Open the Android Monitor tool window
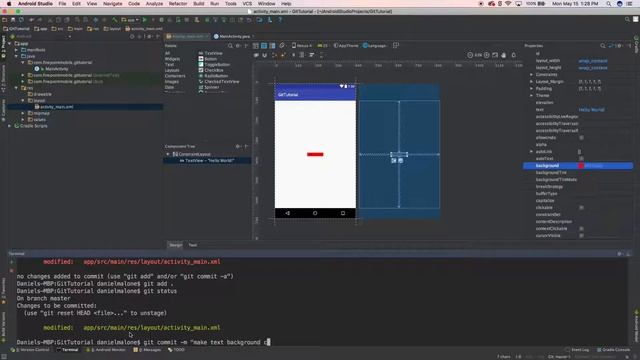Screen dimensions: 640x360 coord(106,350)
